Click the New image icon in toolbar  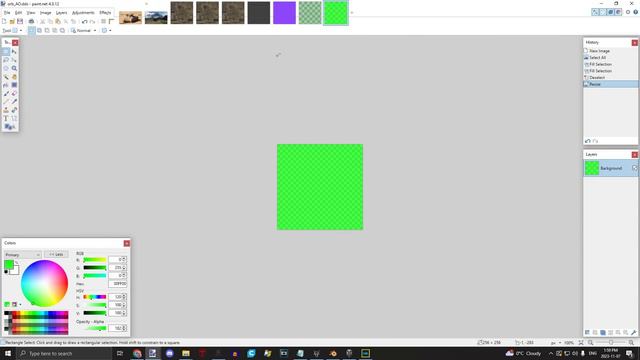[4, 21]
